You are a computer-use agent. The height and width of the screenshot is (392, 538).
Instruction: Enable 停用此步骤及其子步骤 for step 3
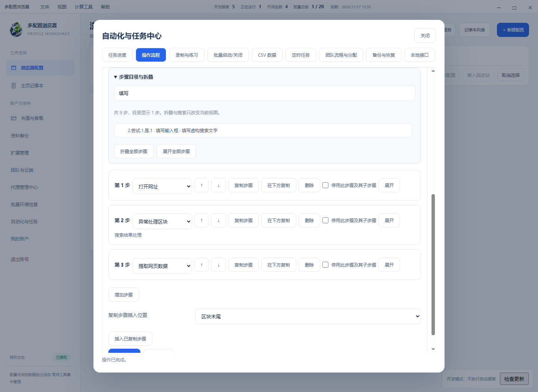[x=325, y=265]
